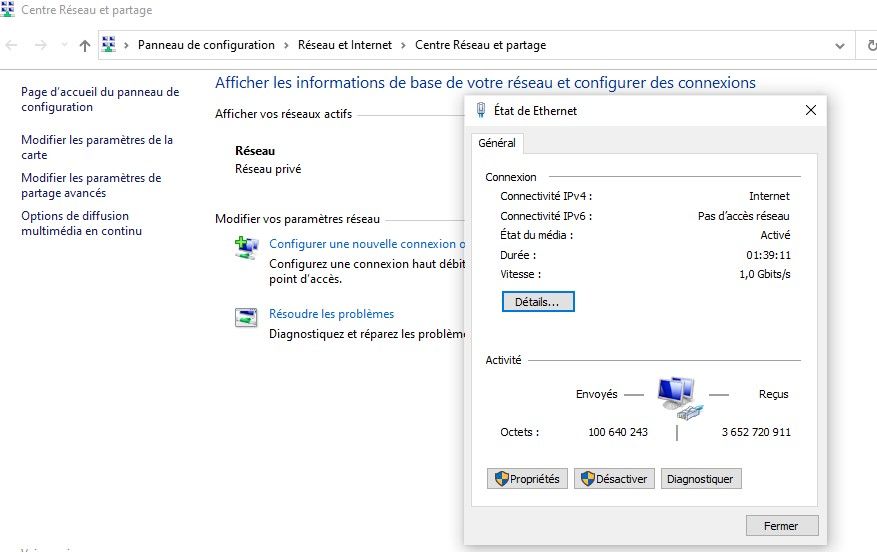Close the État de Ethernet dialog
The image size is (877, 552).
(810, 110)
